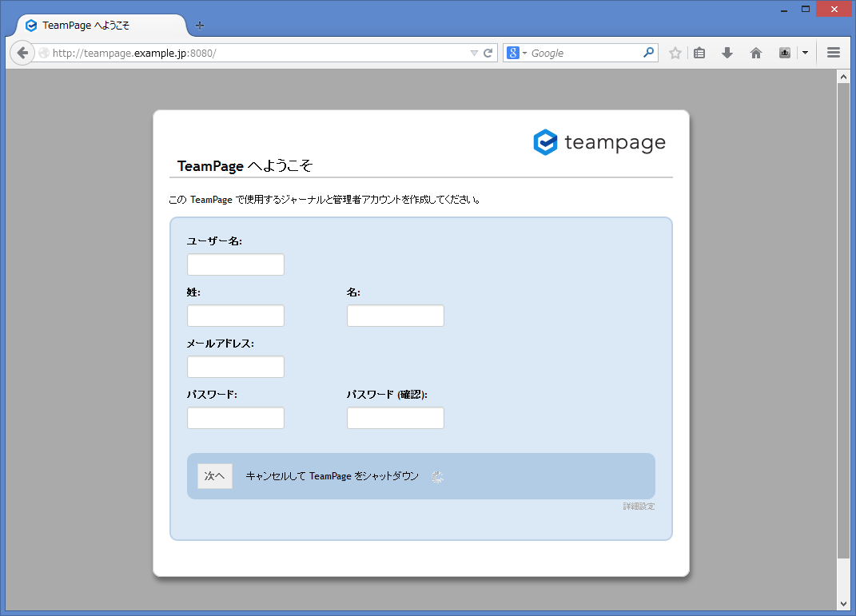This screenshot has height=616, width=856.
Task: Click the teampage logo
Action: tap(599, 142)
